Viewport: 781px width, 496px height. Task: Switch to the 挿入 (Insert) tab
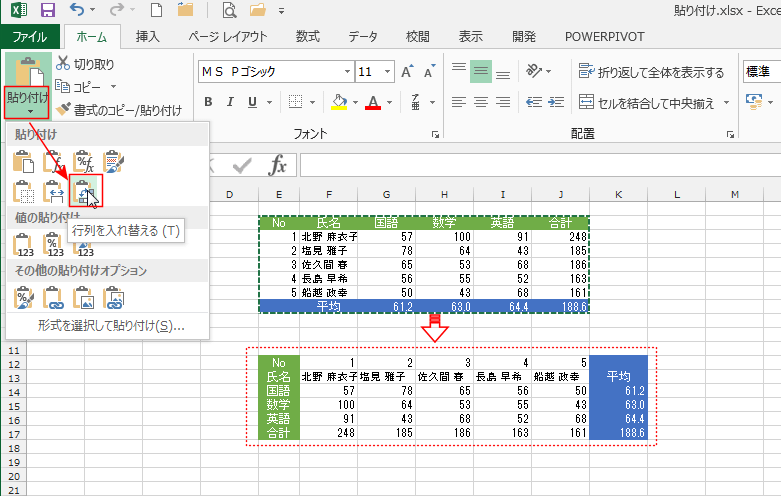point(148,37)
